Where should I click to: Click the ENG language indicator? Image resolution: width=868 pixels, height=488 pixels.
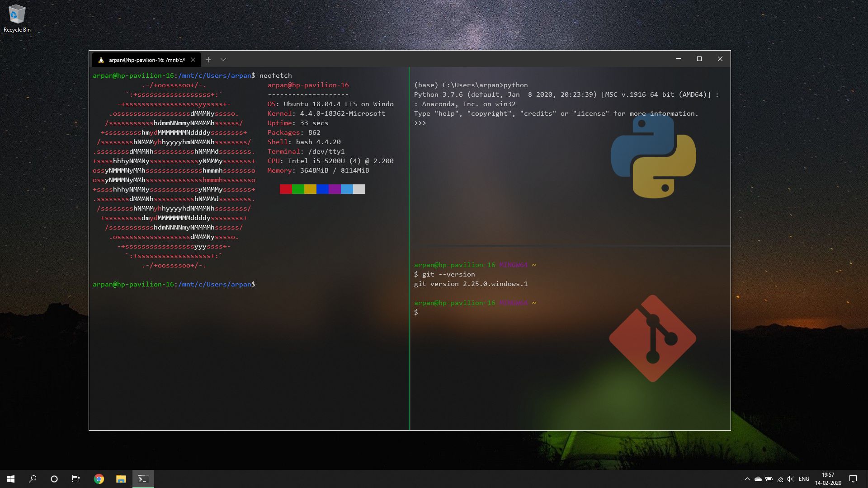(x=804, y=479)
